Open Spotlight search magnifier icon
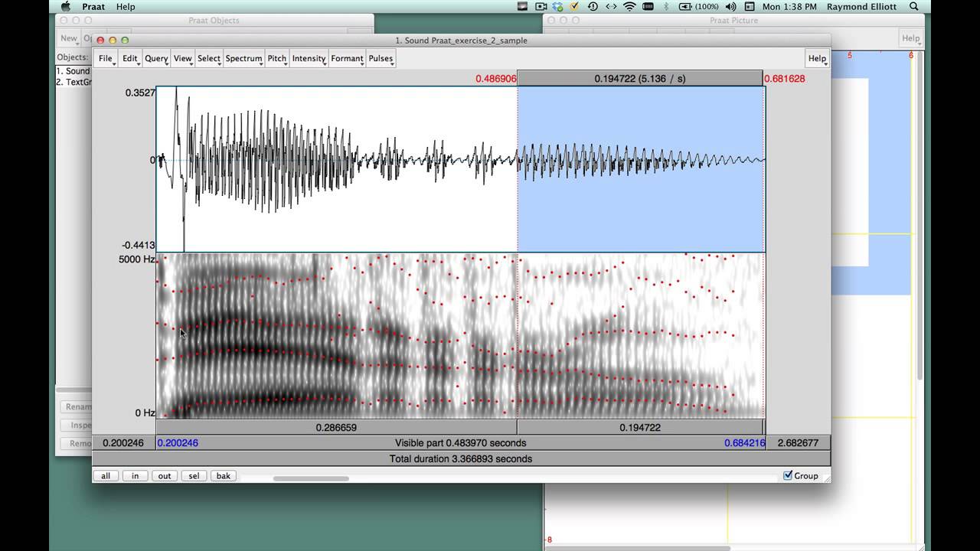Screen dimensions: 980x551 coord(914,6)
